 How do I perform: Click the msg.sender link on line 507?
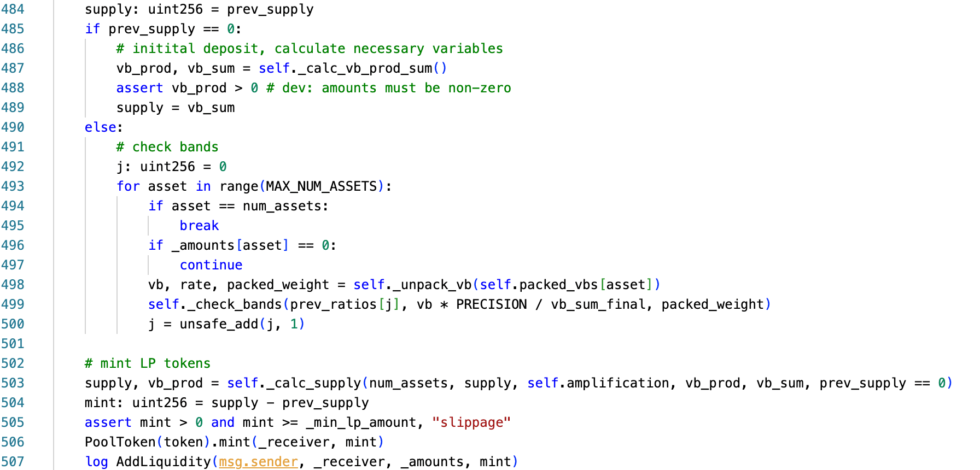tap(258, 462)
